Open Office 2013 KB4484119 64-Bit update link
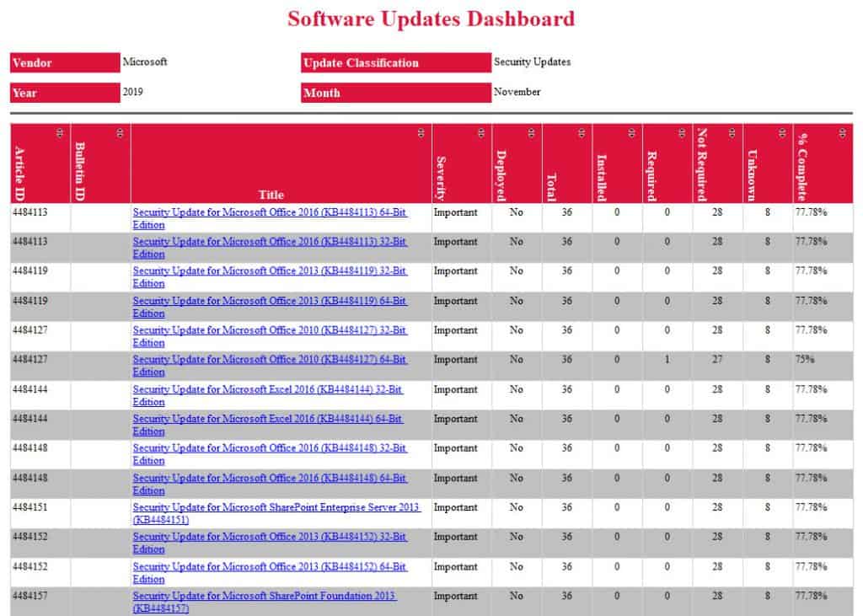This screenshot has height=616, width=863. (270, 307)
